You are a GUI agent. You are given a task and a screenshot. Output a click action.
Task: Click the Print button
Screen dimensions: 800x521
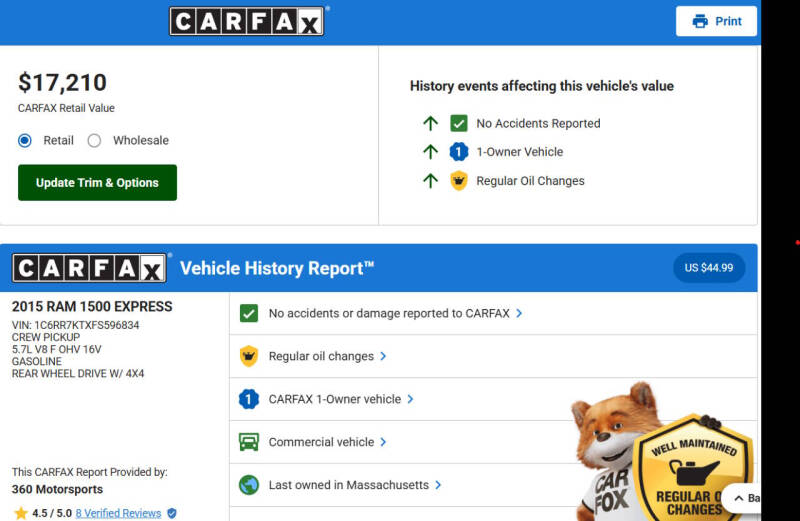point(716,21)
